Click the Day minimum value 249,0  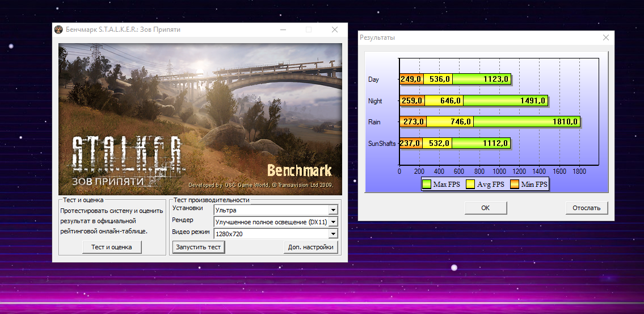(411, 79)
